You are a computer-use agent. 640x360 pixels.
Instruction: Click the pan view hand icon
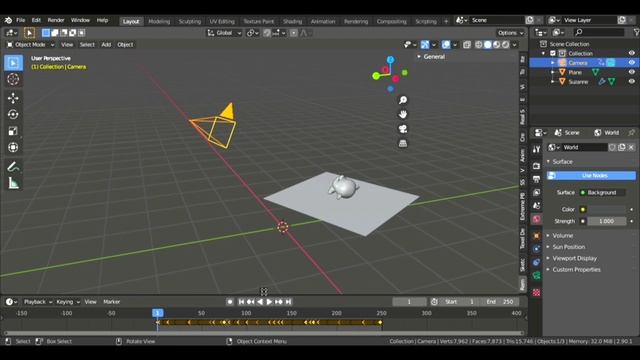403,114
